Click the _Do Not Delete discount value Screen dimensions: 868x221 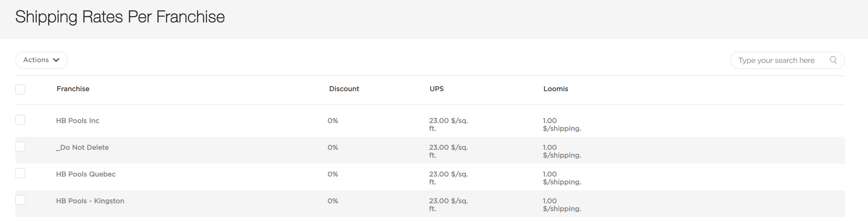coord(332,147)
